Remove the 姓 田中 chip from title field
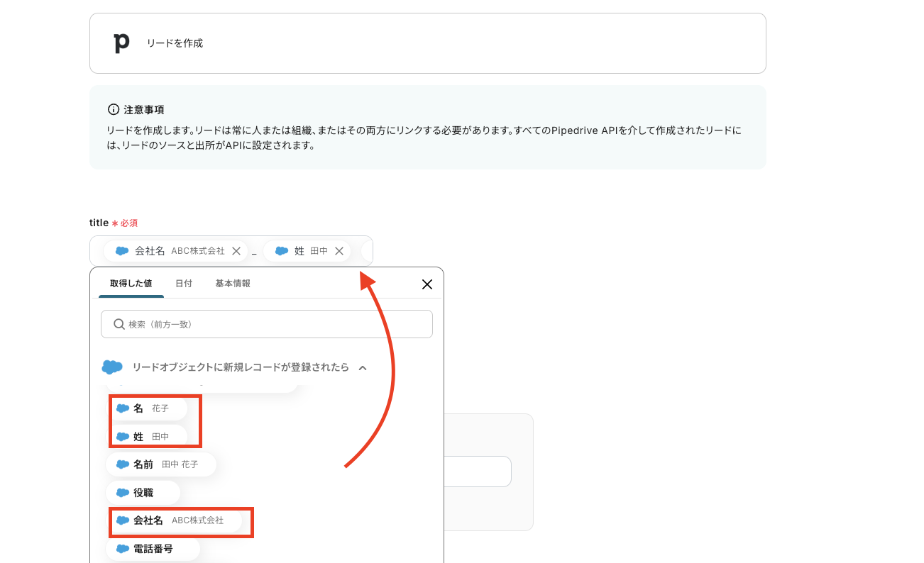 [339, 251]
